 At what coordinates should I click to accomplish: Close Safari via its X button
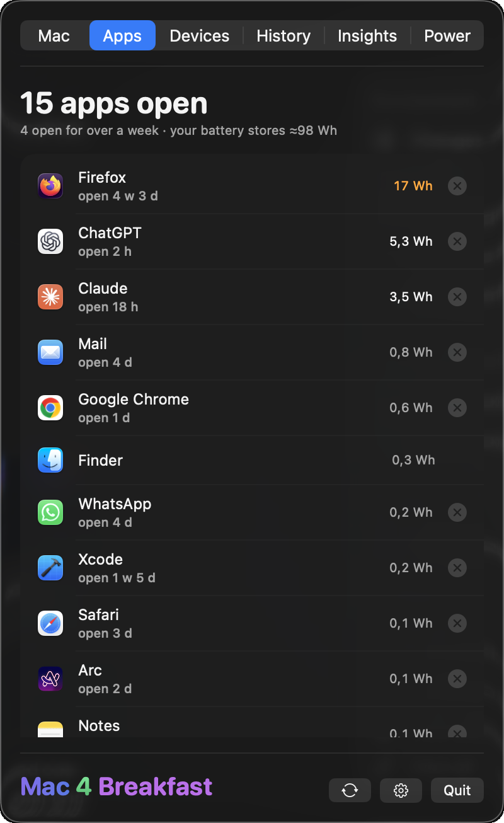(457, 623)
